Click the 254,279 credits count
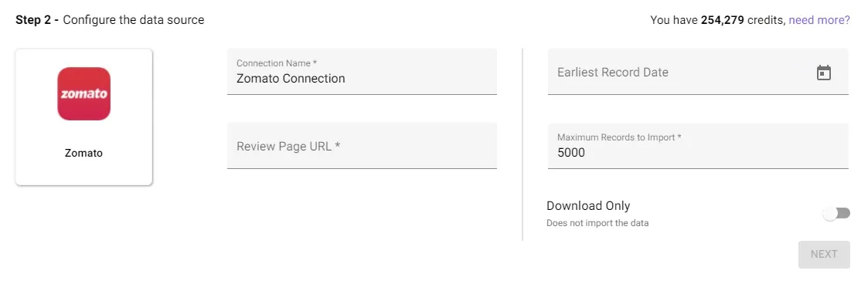Image resolution: width=868 pixels, height=284 pixels. [x=723, y=20]
